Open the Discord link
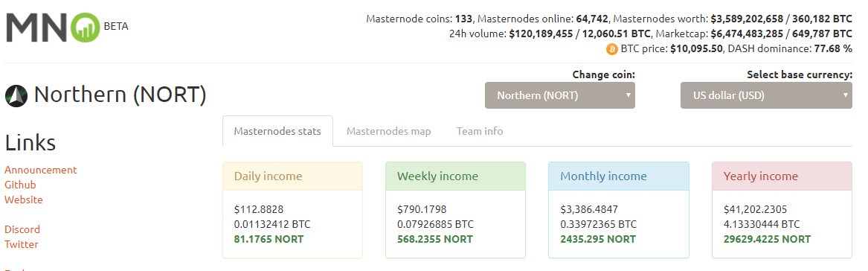Screen dimensions: 868x271 pyautogui.click(x=23, y=229)
